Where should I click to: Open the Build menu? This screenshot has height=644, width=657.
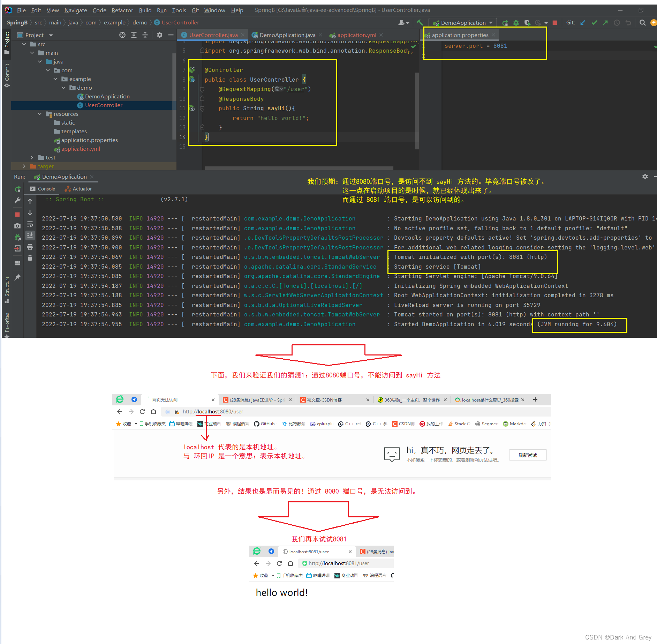point(145,10)
